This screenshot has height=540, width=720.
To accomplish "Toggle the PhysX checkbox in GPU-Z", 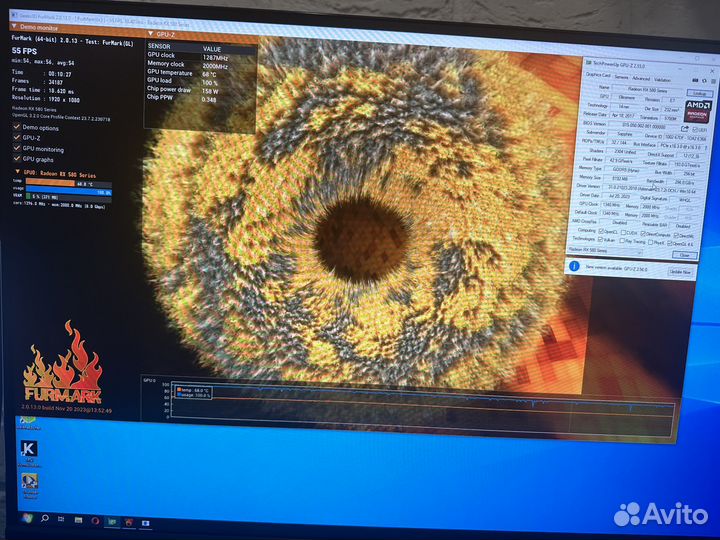I will point(650,242).
